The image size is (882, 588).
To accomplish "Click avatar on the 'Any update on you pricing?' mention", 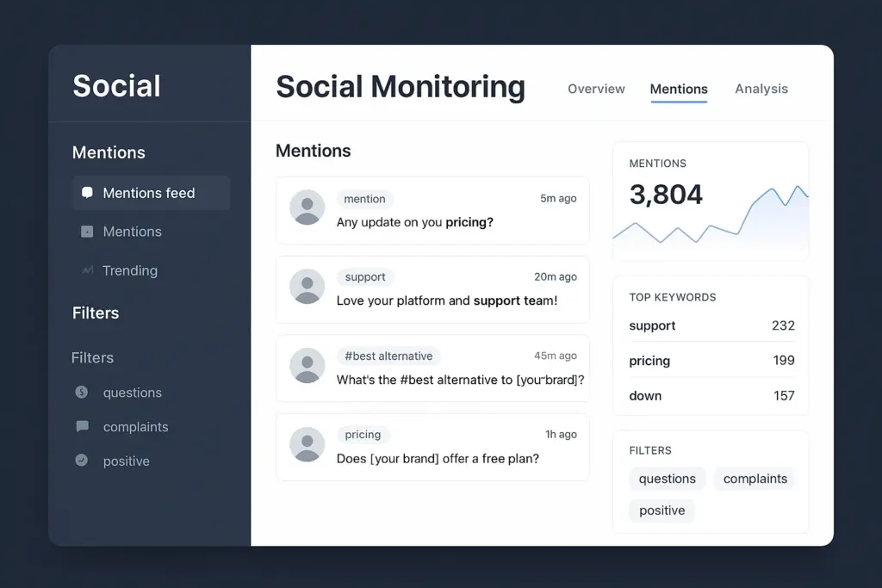I will point(307,207).
